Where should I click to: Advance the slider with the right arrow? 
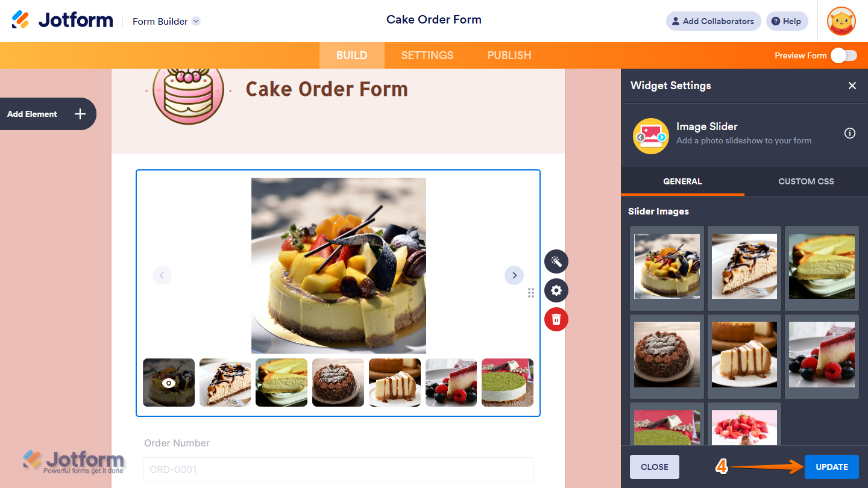tap(514, 275)
